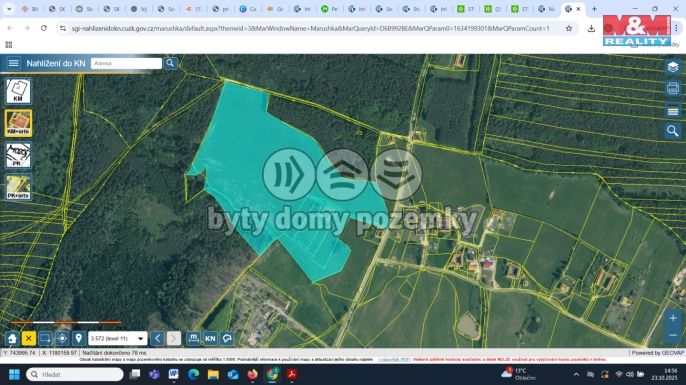Click the magnifier button next to Adresa field
Screen dimensions: 686x385
tap(170, 63)
